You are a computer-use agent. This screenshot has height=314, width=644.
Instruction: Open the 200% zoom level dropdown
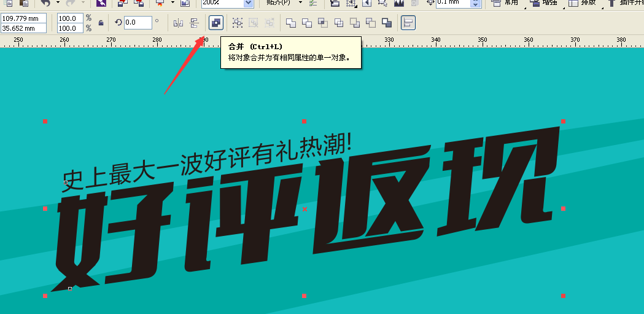pyautogui.click(x=248, y=3)
